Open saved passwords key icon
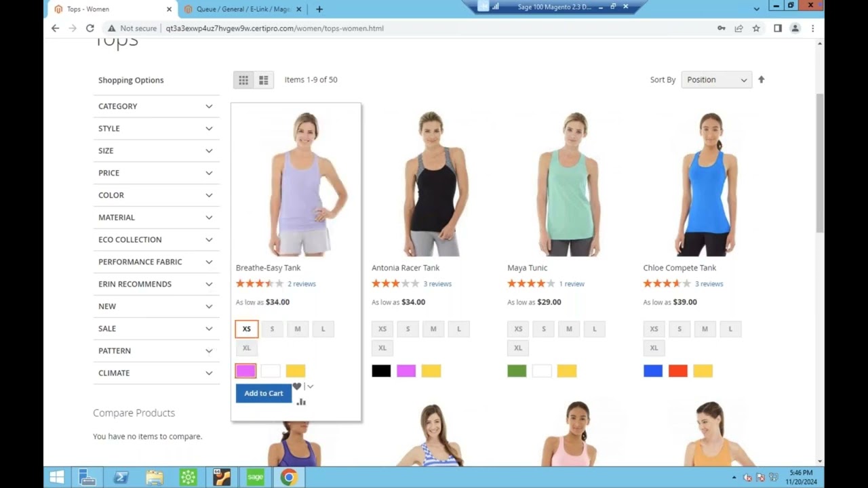Image resolution: width=868 pixels, height=488 pixels. [721, 28]
